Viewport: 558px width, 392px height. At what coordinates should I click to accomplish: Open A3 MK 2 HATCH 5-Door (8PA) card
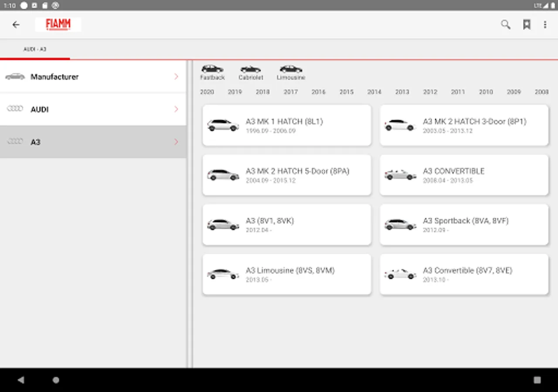click(287, 175)
